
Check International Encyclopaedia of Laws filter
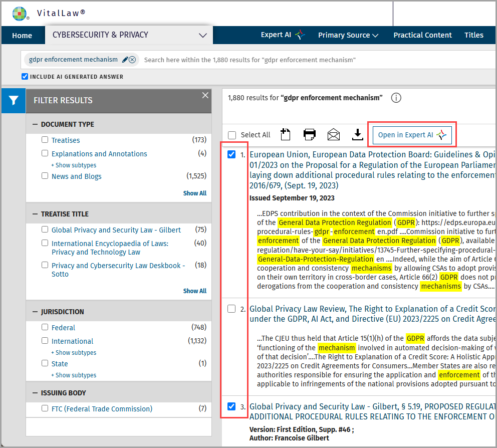pyautogui.click(x=45, y=243)
